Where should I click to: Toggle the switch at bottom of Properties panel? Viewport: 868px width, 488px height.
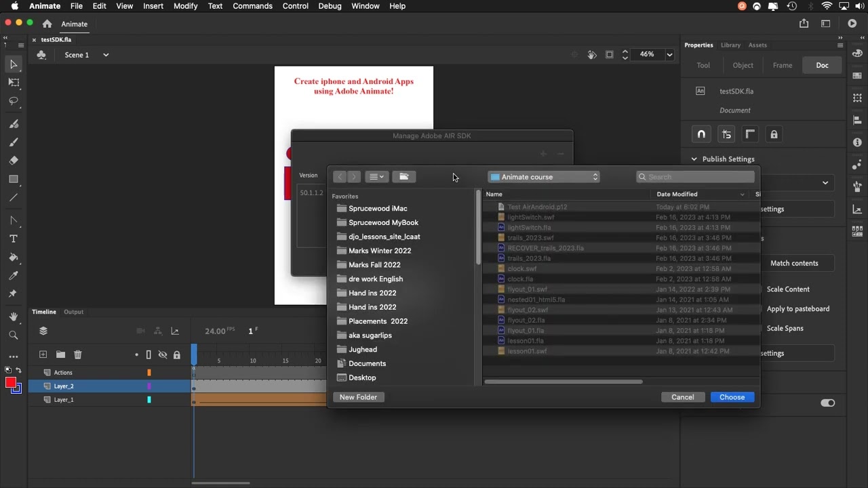[828, 403]
